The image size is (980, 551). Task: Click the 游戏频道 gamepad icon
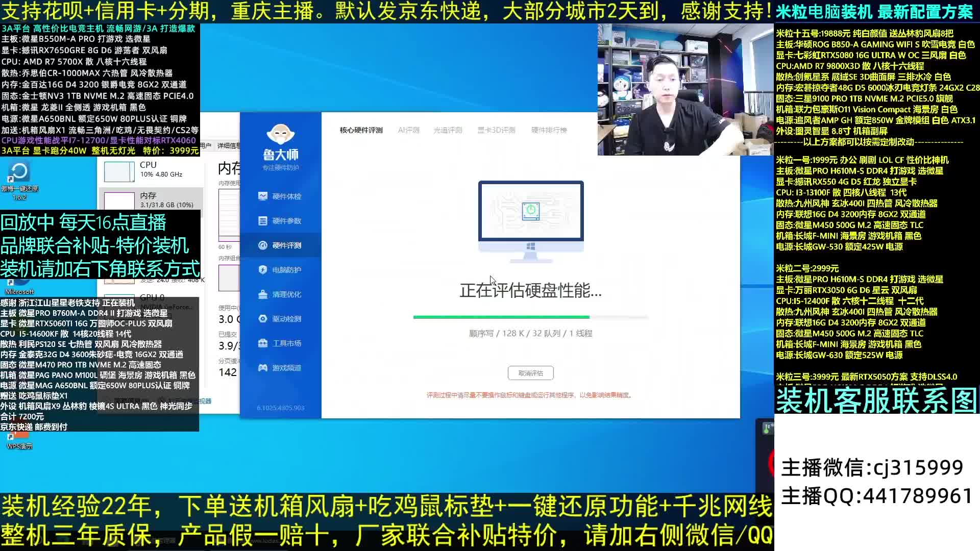263,367
